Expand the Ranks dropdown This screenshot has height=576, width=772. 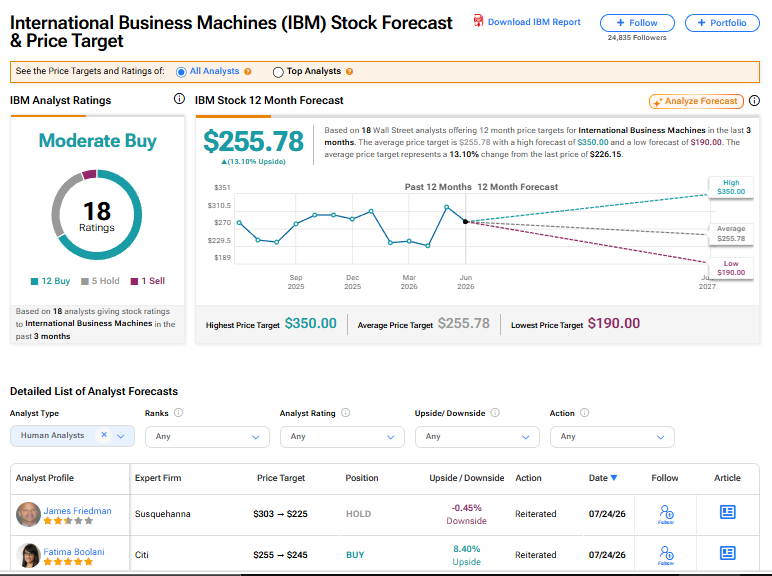207,437
